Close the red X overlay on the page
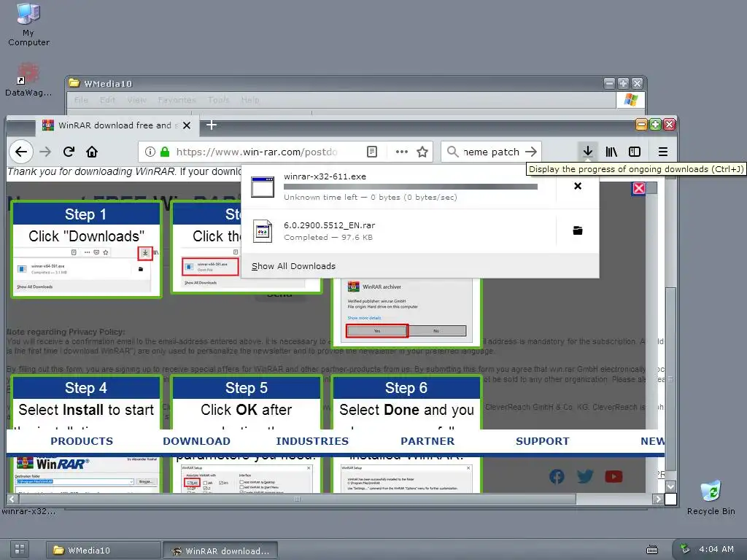 click(639, 188)
